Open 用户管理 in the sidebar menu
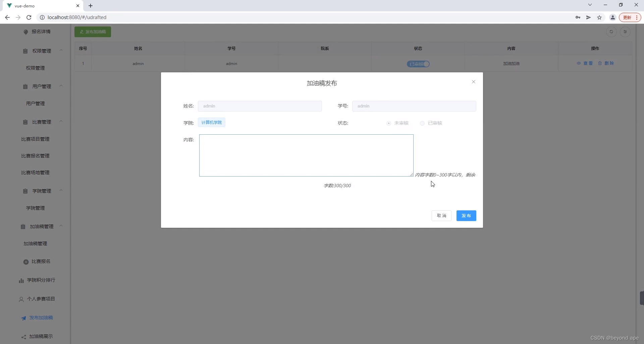Viewport: 644px width, 344px height. click(36, 104)
